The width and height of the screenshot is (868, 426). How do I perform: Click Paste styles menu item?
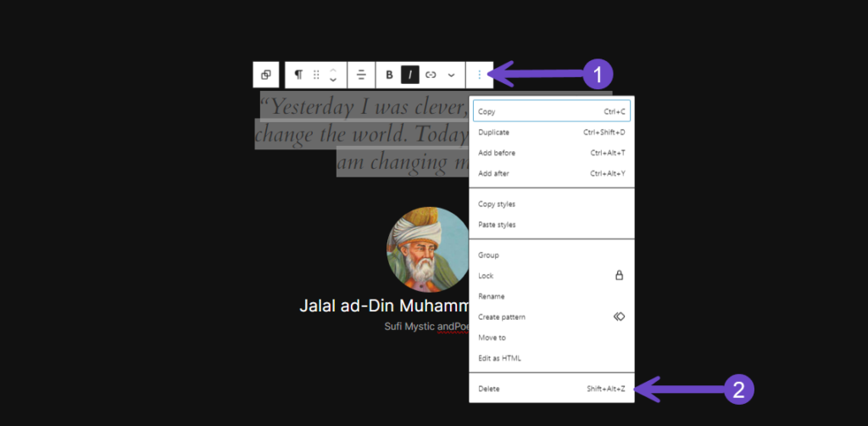[x=551, y=224]
